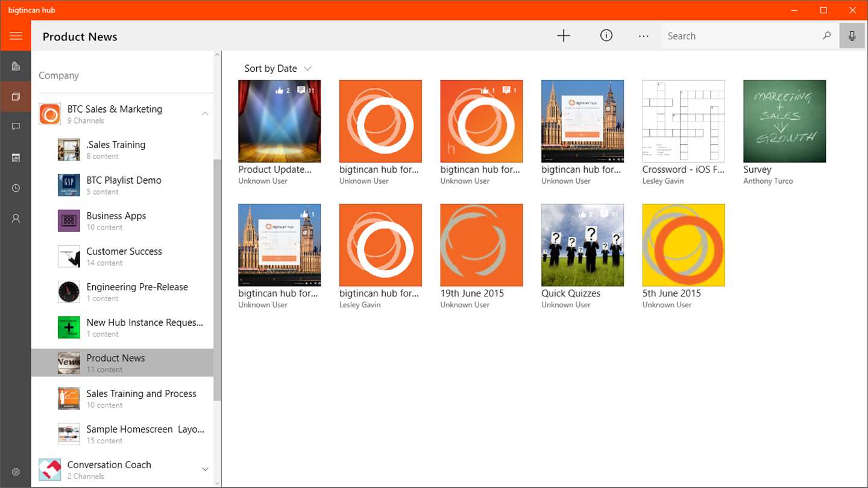868x488 pixels.
Task: Open the Sample Homescreen Layo... channel
Action: pyautogui.click(x=122, y=434)
